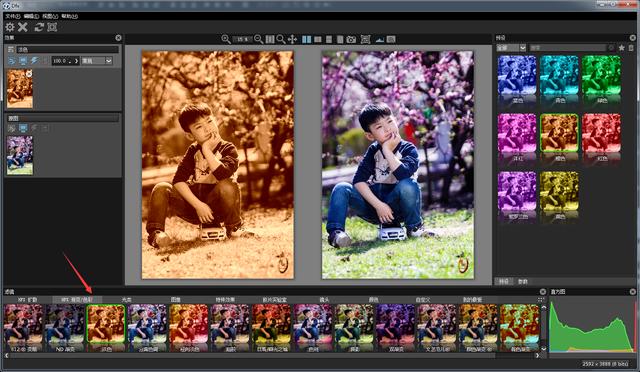640x372 pixels.
Task: Click the filter strip expand grid icon
Action: pos(541,300)
